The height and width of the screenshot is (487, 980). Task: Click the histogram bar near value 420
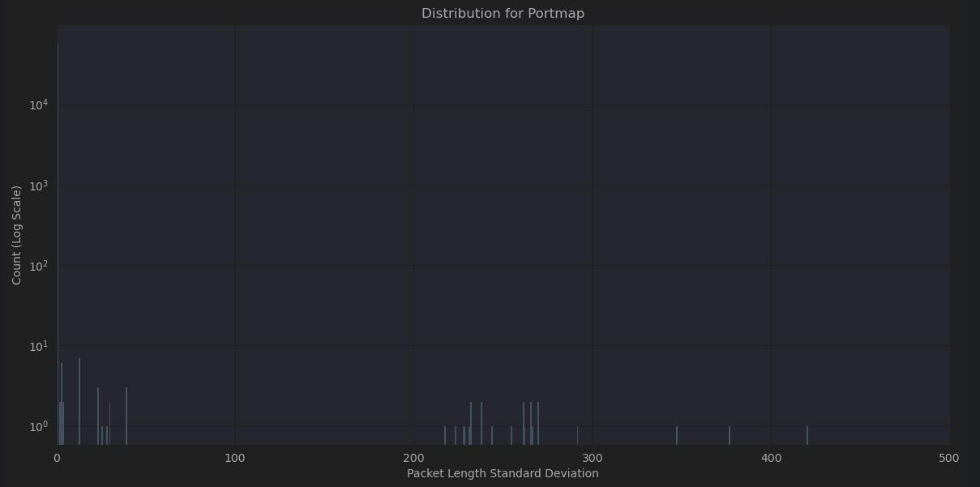[x=807, y=435]
